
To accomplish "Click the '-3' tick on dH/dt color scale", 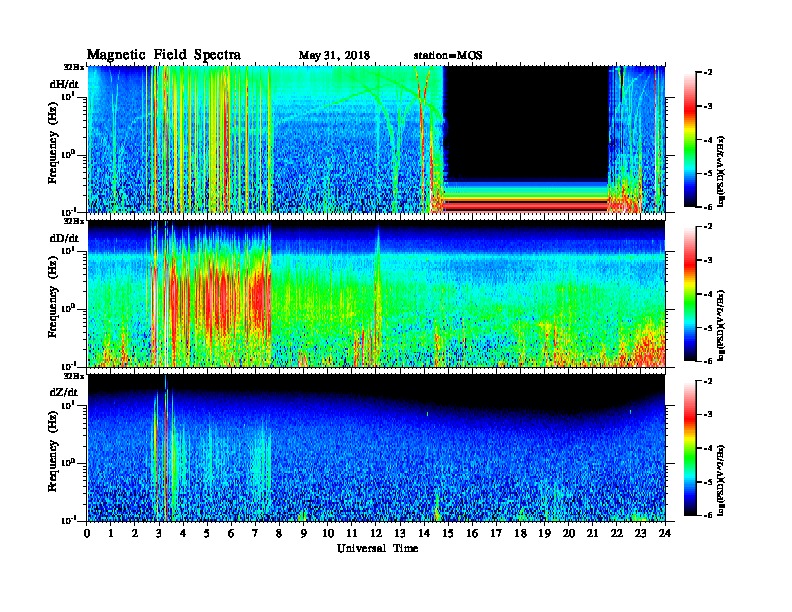I will [x=708, y=106].
